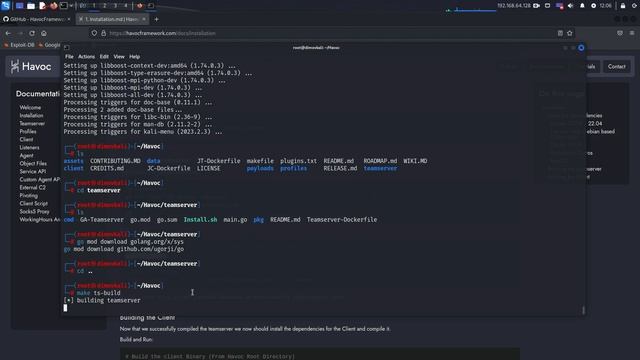The image size is (640, 360).
Task: Click the display tray icon
Action: 548,6
